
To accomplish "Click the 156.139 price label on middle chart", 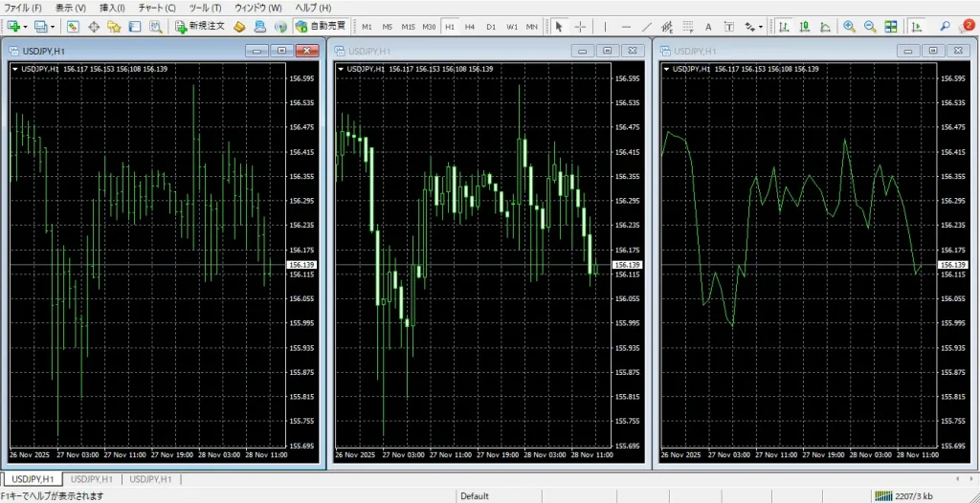I will pyautogui.click(x=627, y=265).
